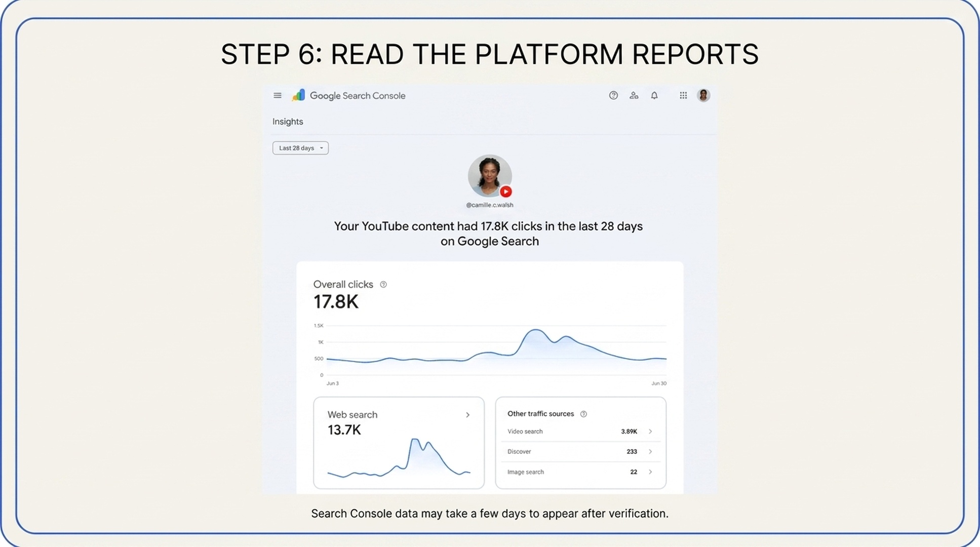Click the channel profile photo
The image size is (980, 547).
[x=490, y=176]
